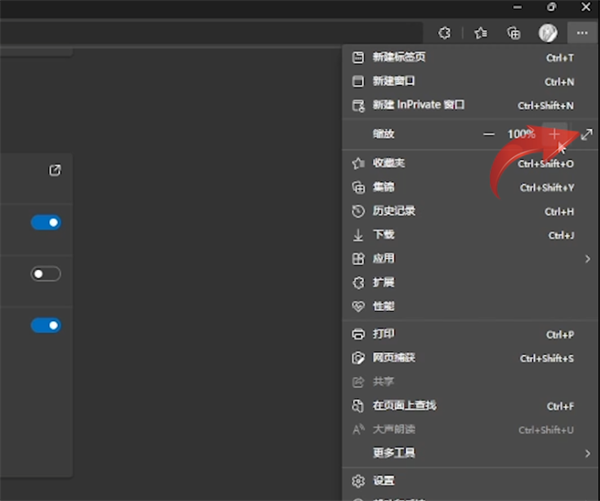Choose 新建 InPrivate 窗口 from the menu

[418, 105]
